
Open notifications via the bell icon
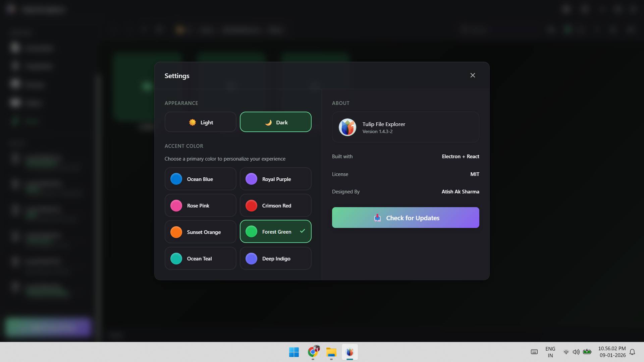click(x=633, y=352)
